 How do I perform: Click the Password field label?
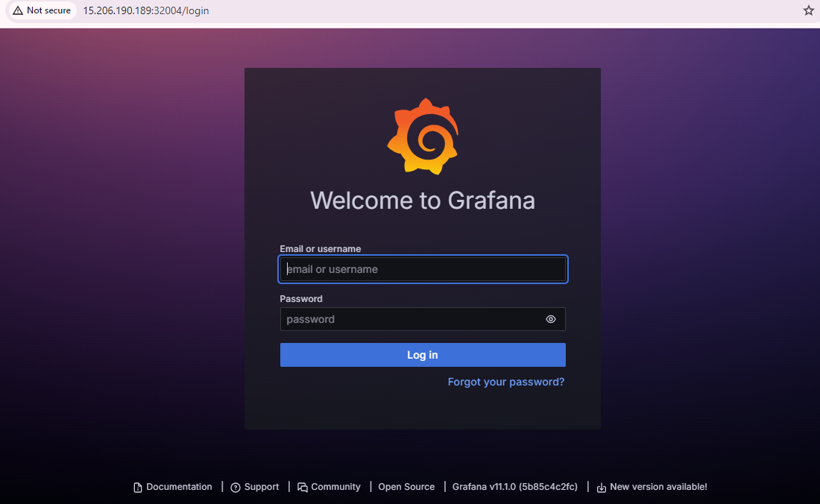click(300, 298)
